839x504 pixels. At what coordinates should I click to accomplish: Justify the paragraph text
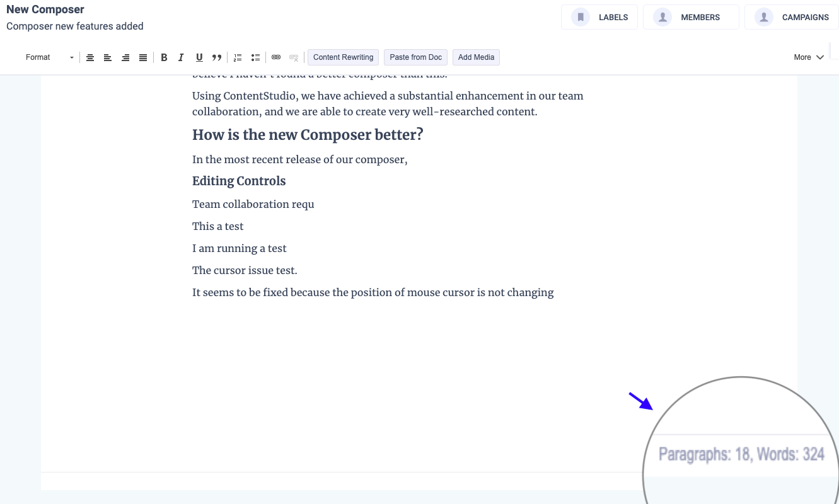(143, 57)
